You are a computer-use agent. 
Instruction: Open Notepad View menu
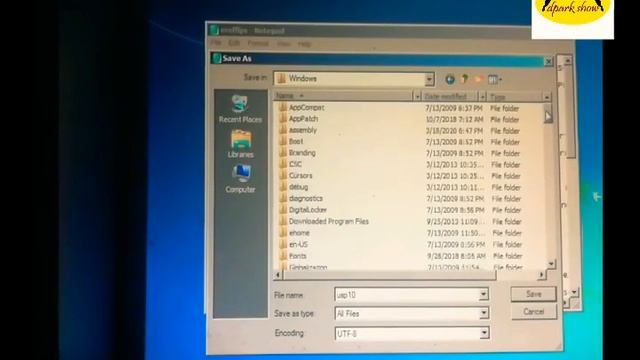(284, 43)
